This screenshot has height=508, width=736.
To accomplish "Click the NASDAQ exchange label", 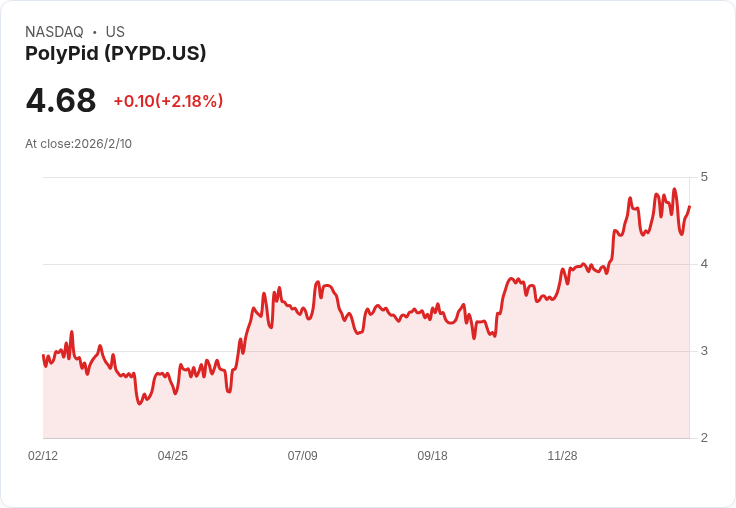I will [x=54, y=32].
